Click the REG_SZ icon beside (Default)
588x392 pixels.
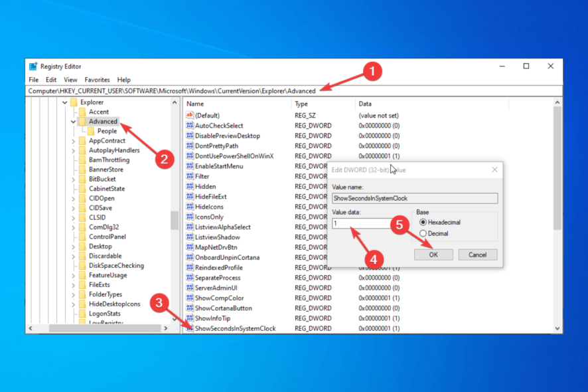click(x=190, y=115)
